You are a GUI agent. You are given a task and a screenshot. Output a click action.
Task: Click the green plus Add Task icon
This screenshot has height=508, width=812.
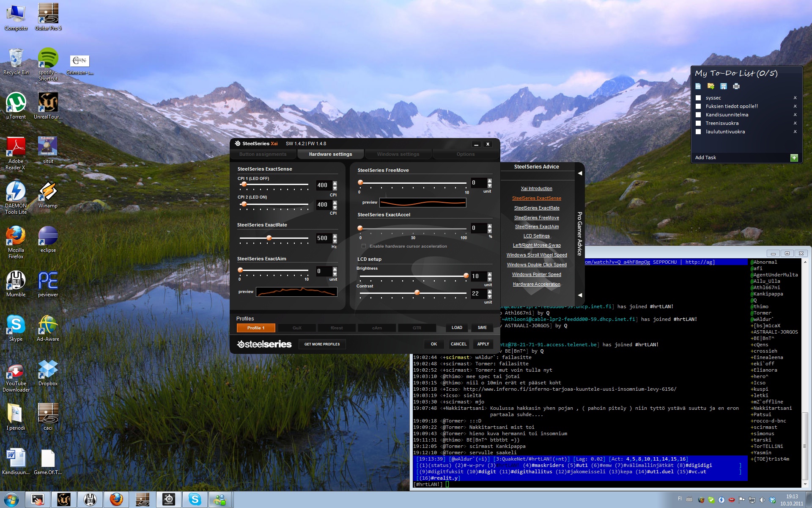[794, 157]
